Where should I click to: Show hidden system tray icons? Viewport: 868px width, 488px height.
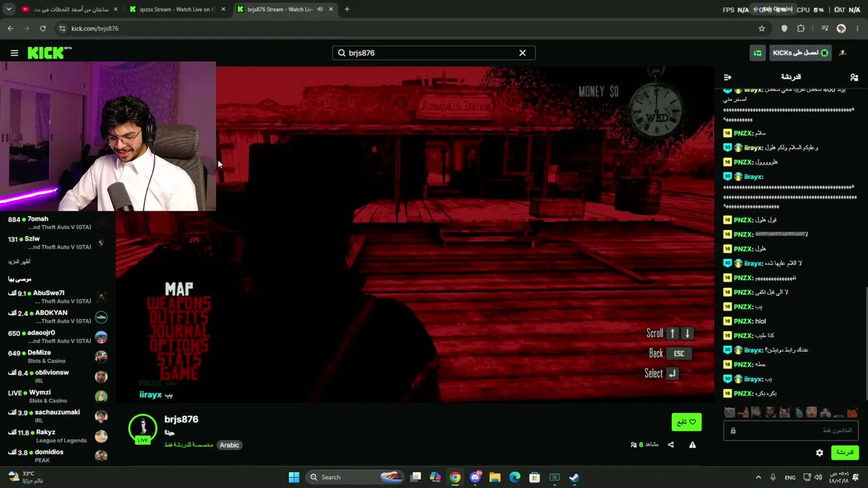[x=758, y=477]
